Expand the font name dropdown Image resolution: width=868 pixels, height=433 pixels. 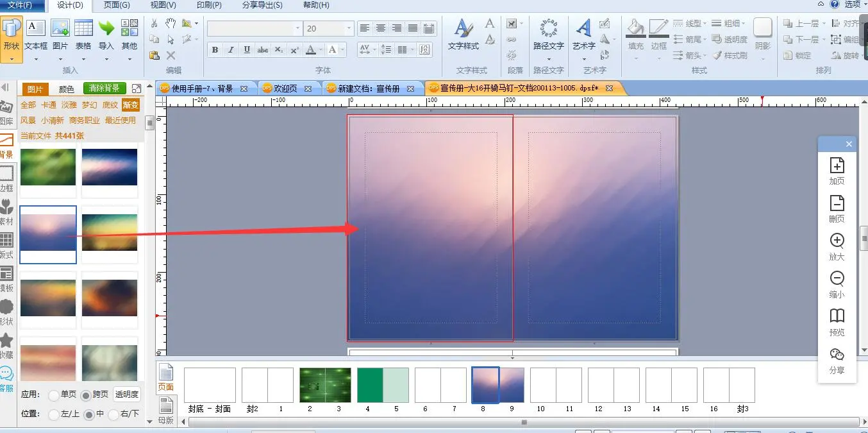coord(297,28)
